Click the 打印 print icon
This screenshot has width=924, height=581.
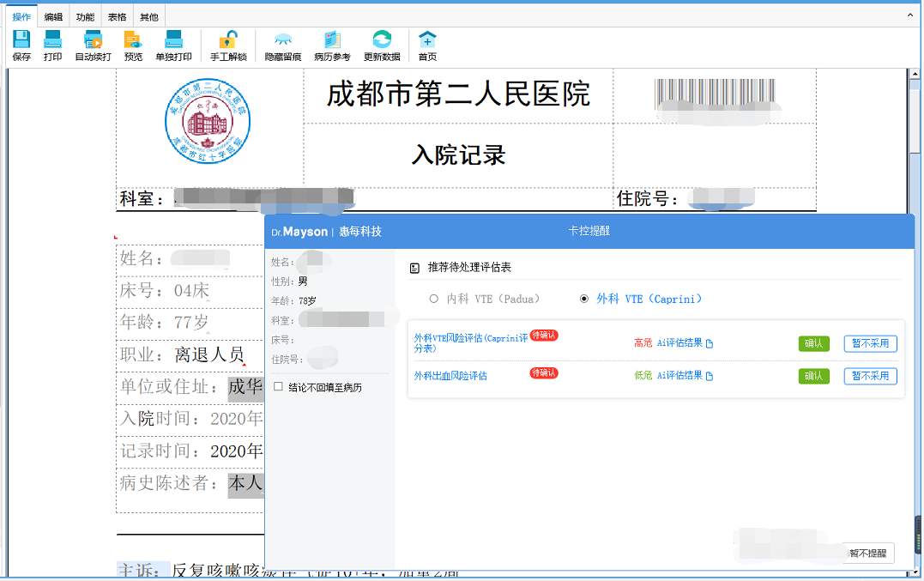pos(53,39)
